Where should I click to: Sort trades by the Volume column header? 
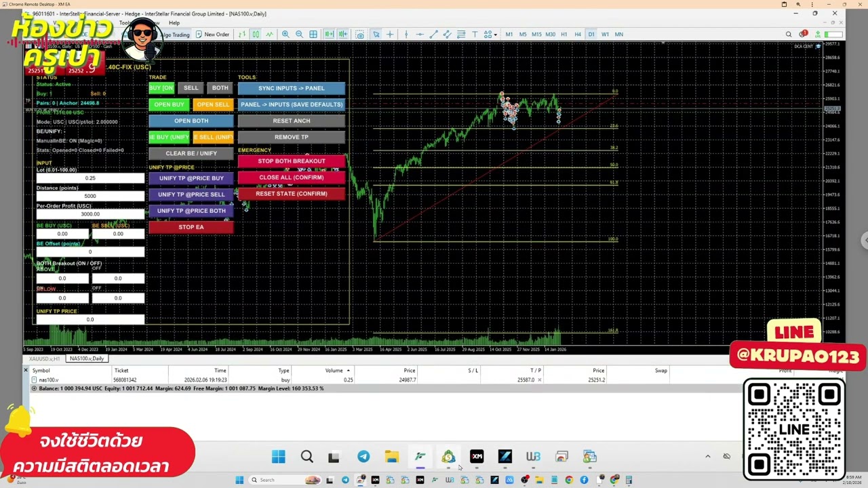336,371
